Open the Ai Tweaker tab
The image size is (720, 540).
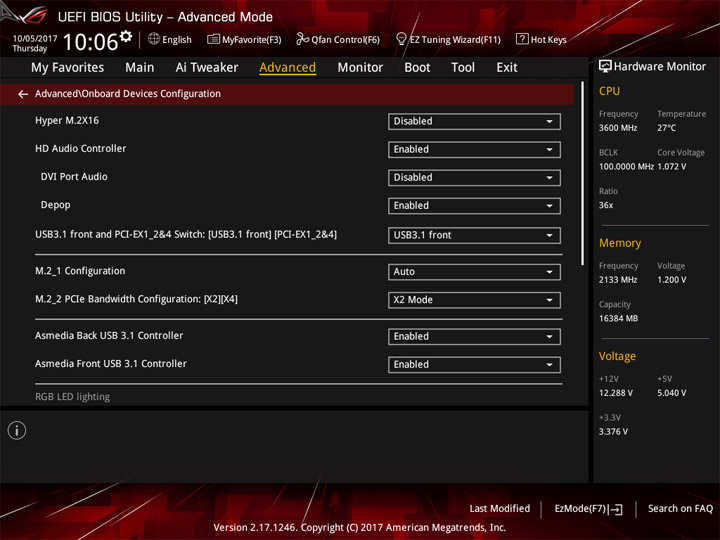[207, 68]
